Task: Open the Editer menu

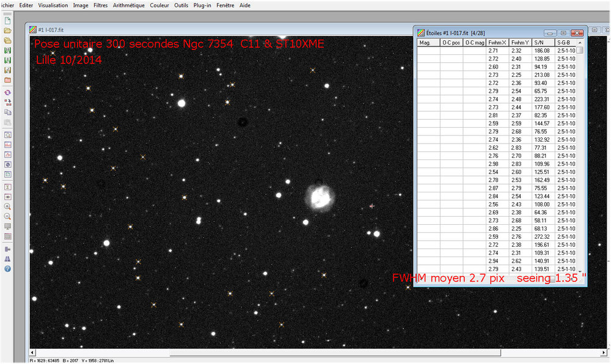Action: 26,5
